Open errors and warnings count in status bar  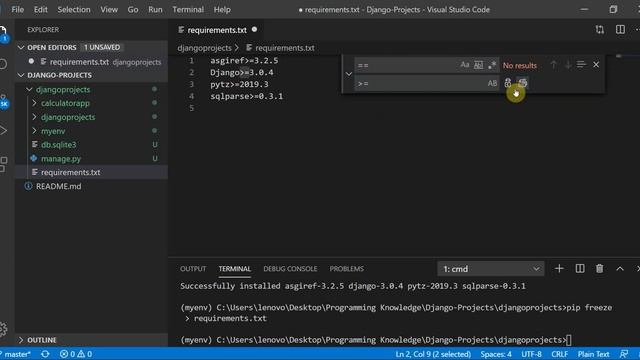coord(76,354)
